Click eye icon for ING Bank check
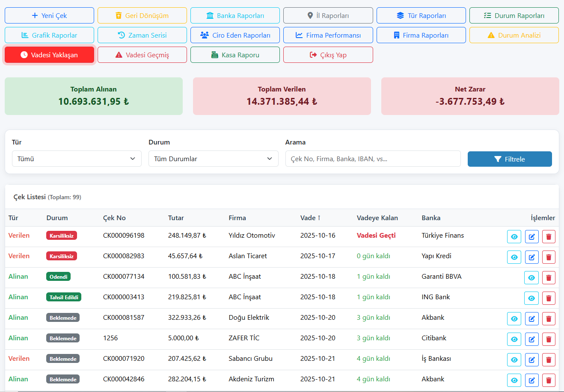This screenshot has width=564, height=392. (531, 298)
